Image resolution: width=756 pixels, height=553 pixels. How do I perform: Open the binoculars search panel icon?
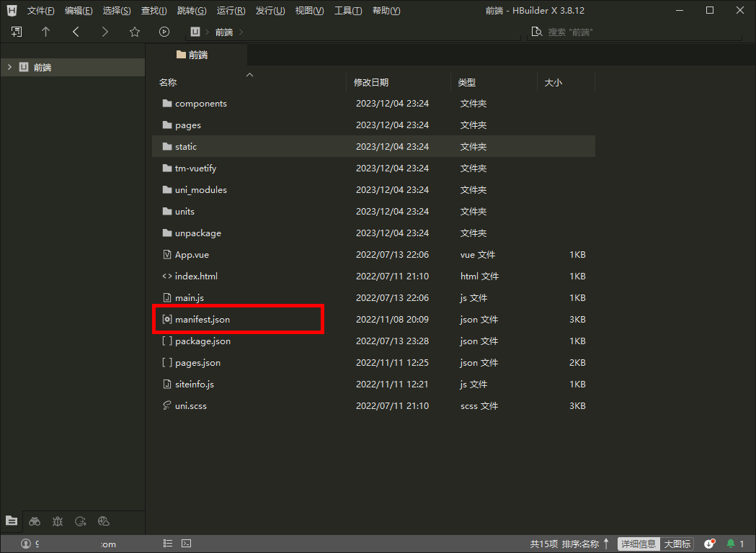click(x=35, y=521)
